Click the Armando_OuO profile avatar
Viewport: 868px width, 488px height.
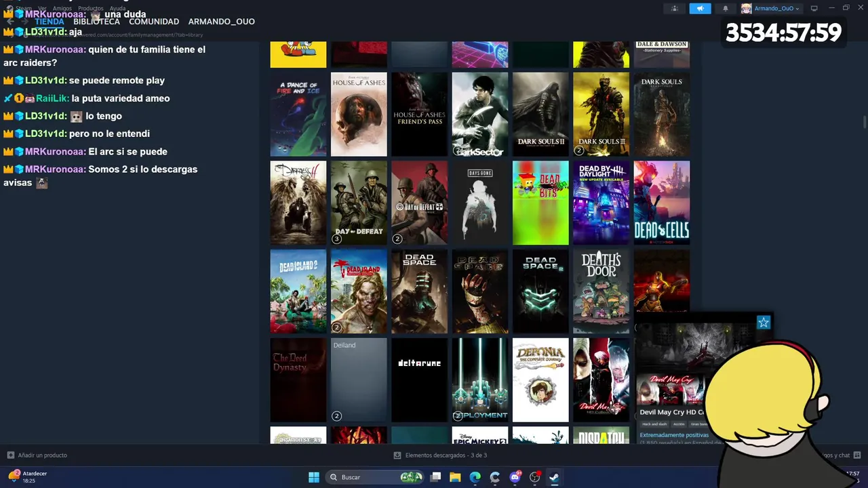point(746,8)
